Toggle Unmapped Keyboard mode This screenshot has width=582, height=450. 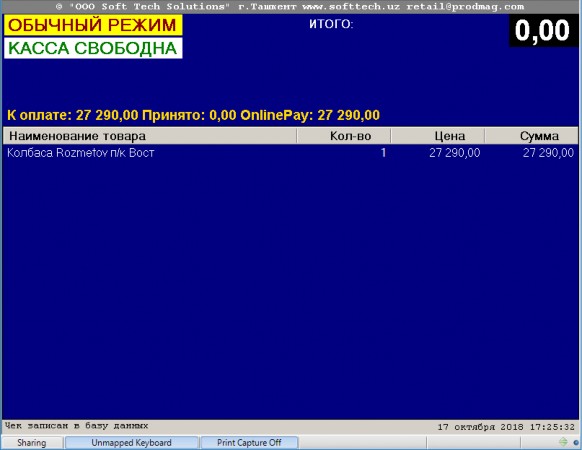coord(131,443)
